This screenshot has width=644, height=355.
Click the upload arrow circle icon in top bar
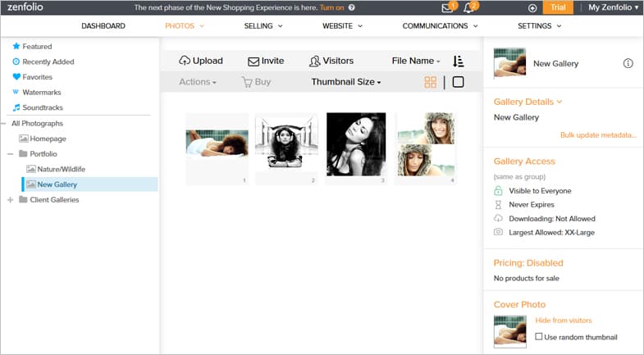532,8
